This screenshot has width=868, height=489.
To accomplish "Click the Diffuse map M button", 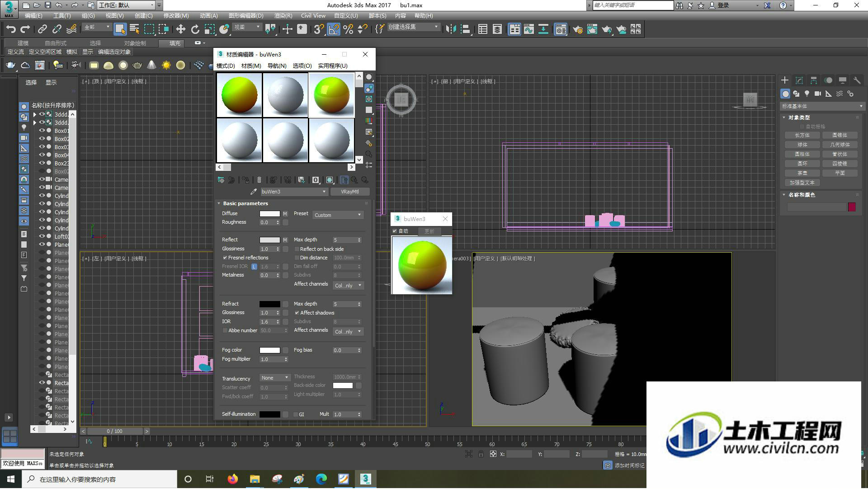I will point(285,214).
